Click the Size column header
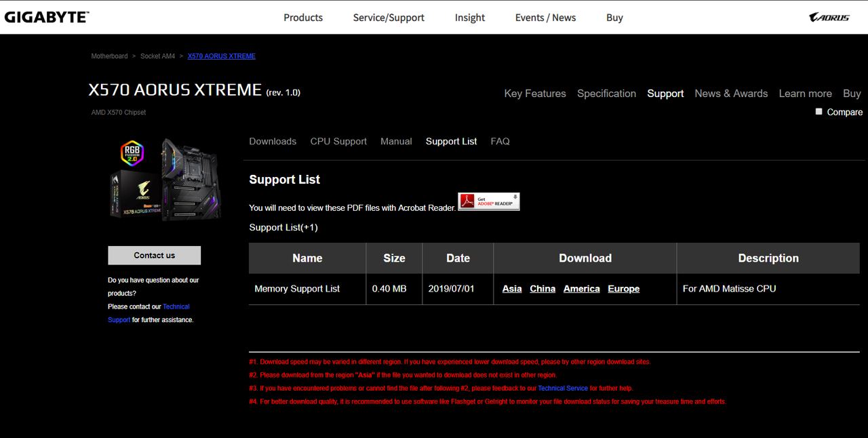 pyautogui.click(x=394, y=258)
